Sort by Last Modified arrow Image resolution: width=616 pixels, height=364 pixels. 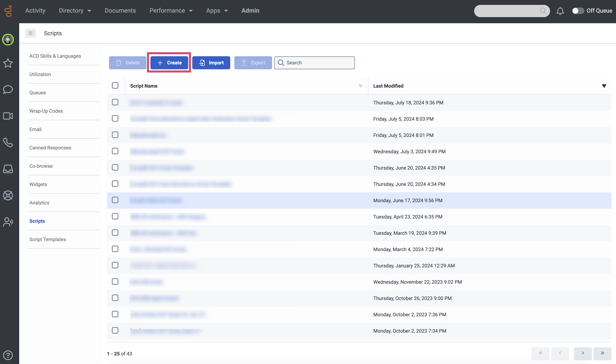pyautogui.click(x=604, y=86)
